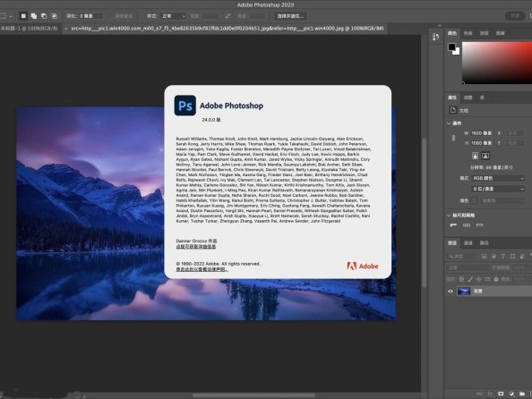Click the new group folder icon
Screen dimensions: 532x399
[522, 394]
